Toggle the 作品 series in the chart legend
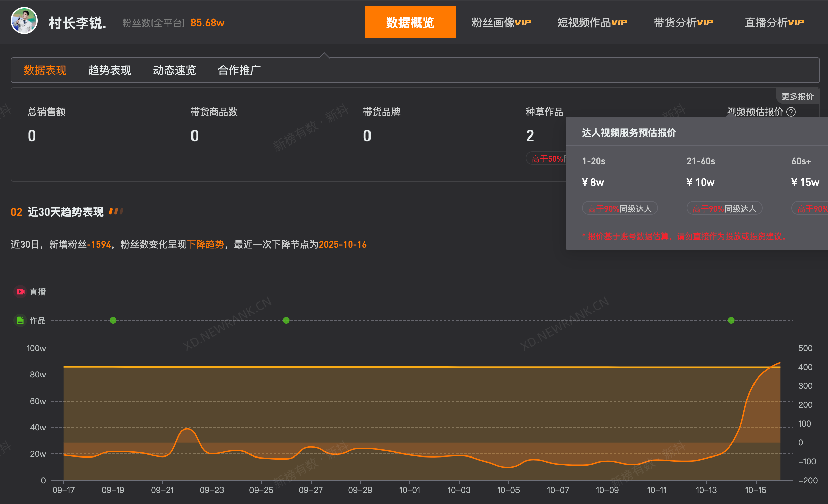 [x=38, y=320]
